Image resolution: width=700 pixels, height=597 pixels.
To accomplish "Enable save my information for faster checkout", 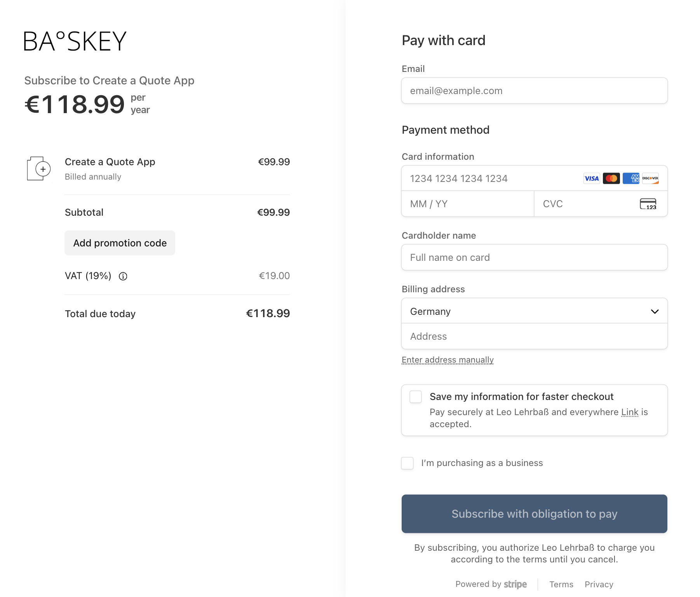I will pyautogui.click(x=416, y=397).
